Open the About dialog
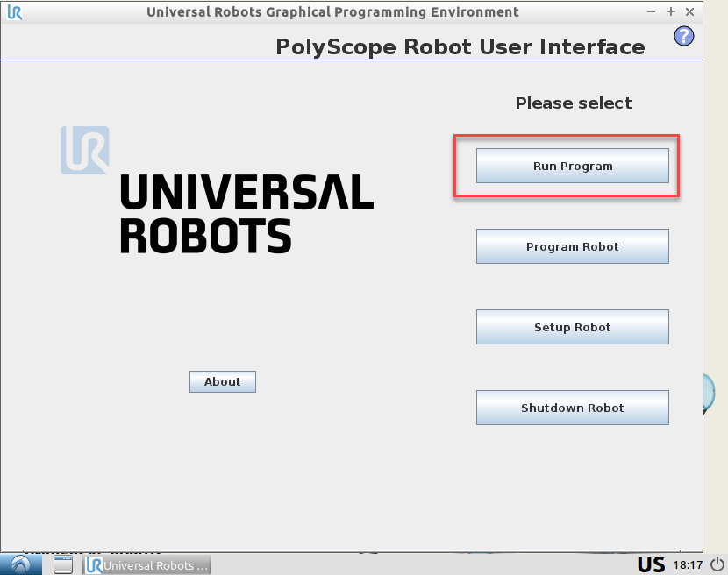The image size is (728, 575). pyautogui.click(x=223, y=381)
